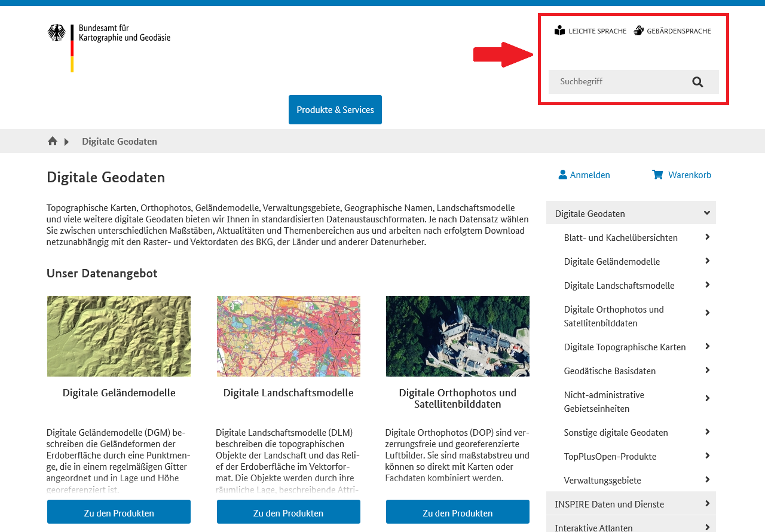765x532 pixels.
Task: Expand TopPlusOpen-Produkte chevron
Action: tap(707, 455)
